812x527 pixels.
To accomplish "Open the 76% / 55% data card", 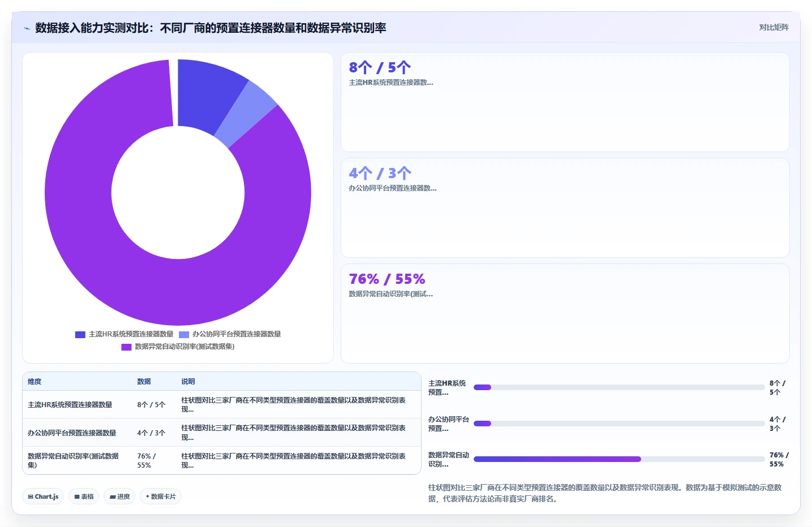I will tap(565, 313).
